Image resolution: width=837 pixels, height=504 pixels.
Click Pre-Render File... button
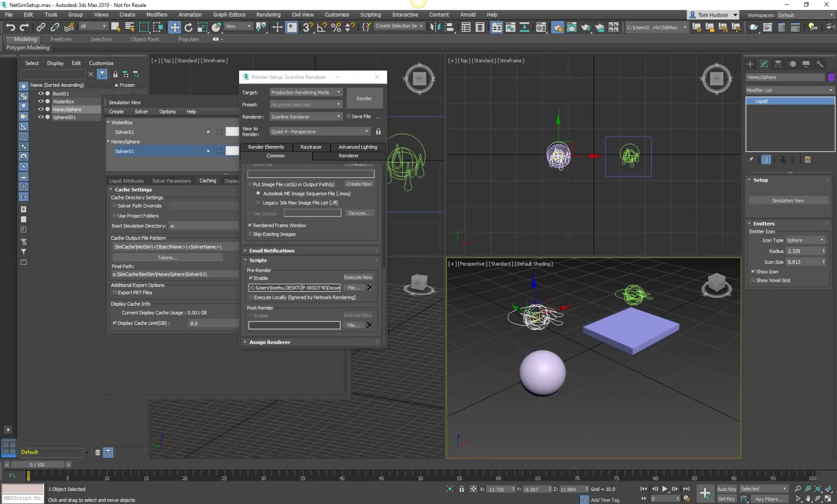tap(354, 287)
